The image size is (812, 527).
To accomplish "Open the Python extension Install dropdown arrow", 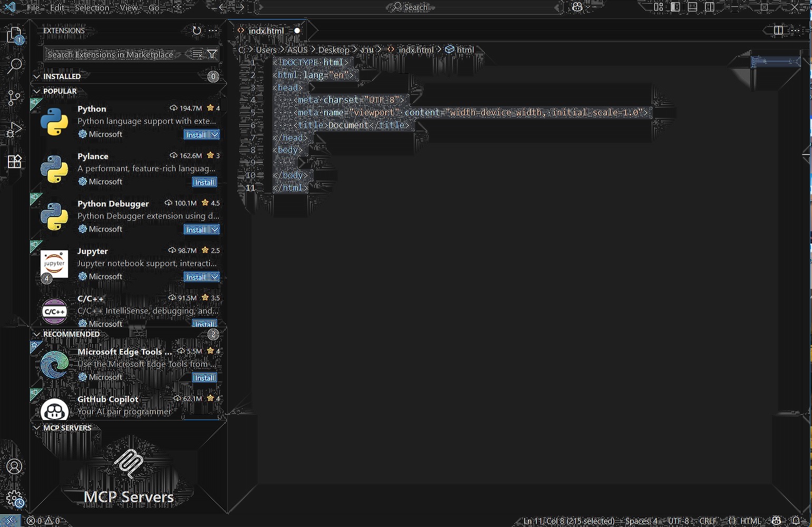I will 215,135.
